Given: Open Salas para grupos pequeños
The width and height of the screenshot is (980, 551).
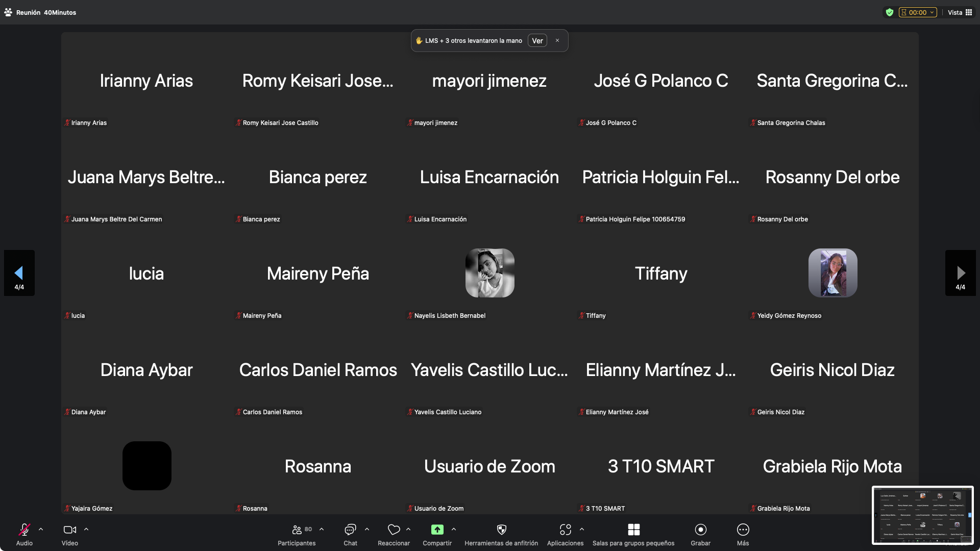Looking at the screenshot, I should (633, 530).
